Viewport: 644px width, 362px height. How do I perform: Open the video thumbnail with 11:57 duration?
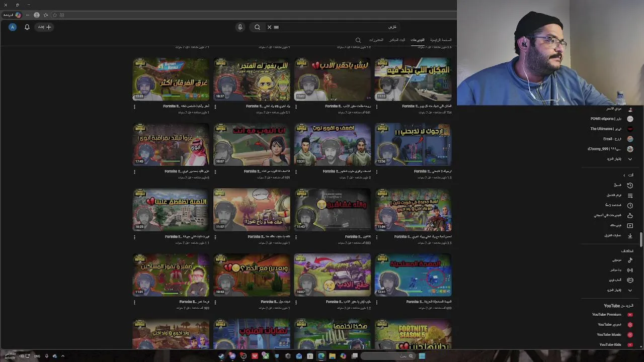tap(252, 210)
